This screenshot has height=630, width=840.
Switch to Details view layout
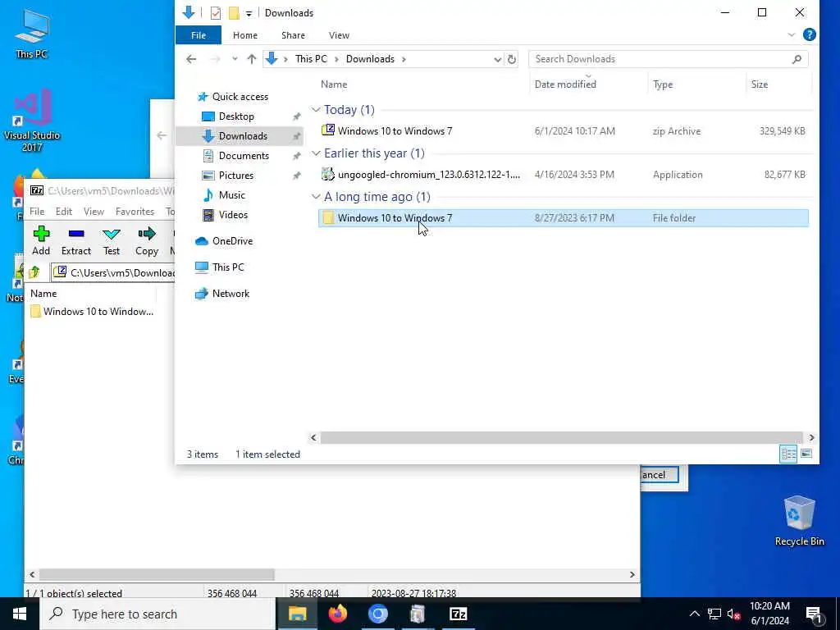click(x=788, y=454)
